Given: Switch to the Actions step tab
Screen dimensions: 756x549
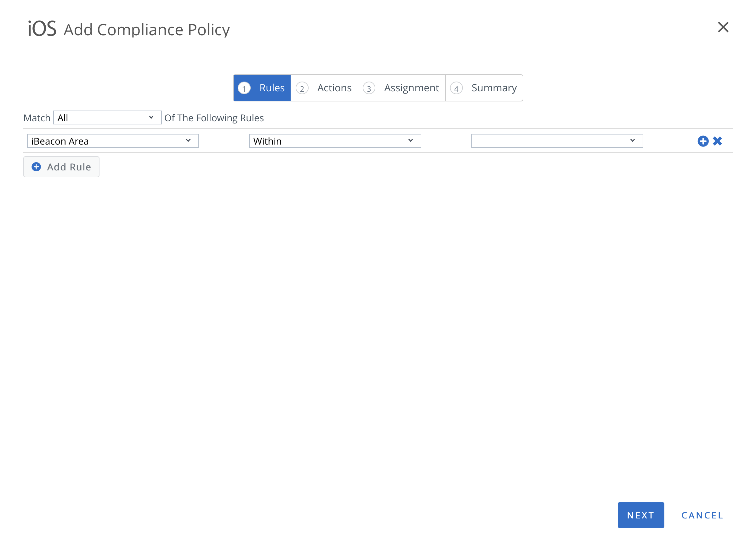Looking at the screenshot, I should coord(324,88).
